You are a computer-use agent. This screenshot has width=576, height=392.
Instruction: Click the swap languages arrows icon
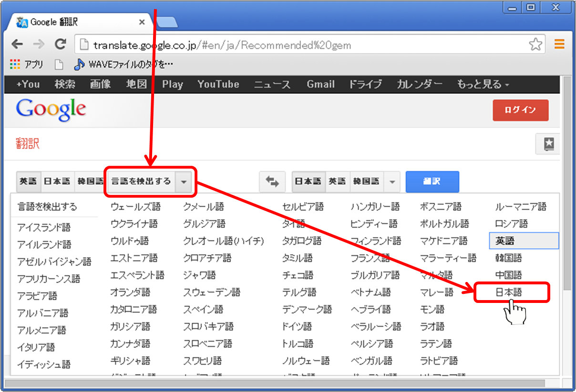pyautogui.click(x=272, y=181)
